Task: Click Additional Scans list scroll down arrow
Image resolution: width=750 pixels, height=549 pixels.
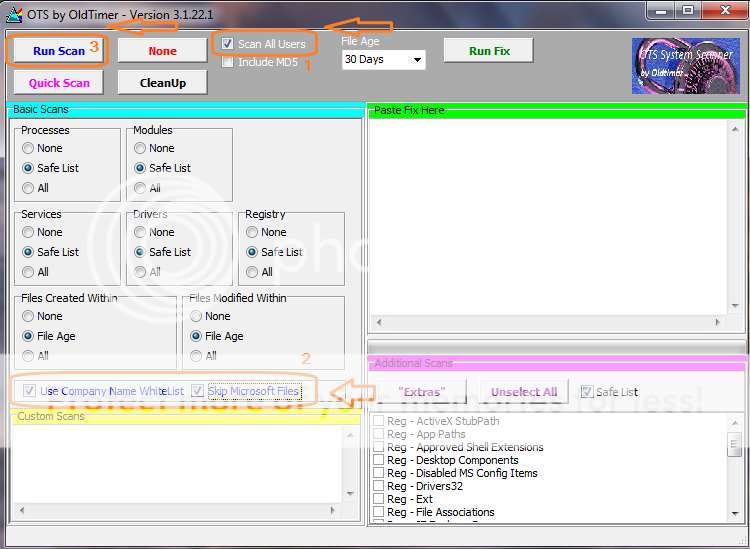Action: pos(735,514)
